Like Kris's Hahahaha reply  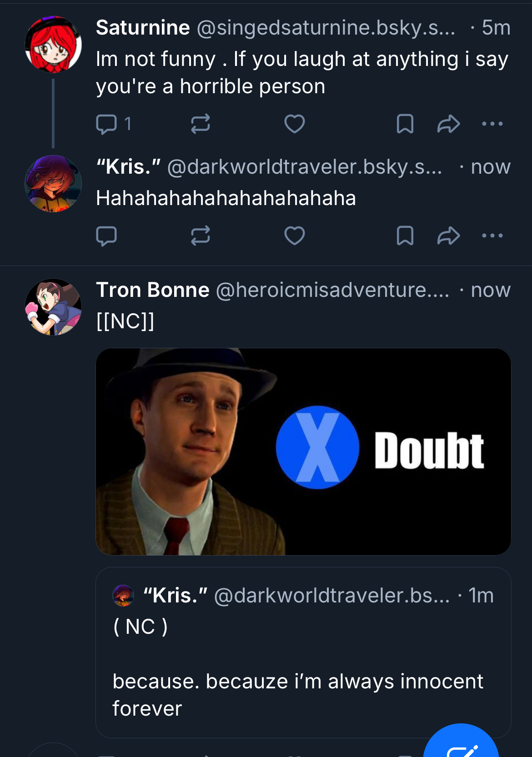click(x=294, y=236)
